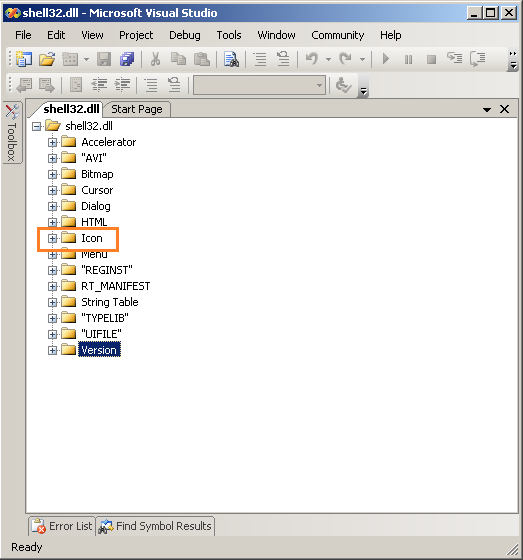This screenshot has height=560, width=523.
Task: Click the Decrease Indent icon
Action: point(99,85)
